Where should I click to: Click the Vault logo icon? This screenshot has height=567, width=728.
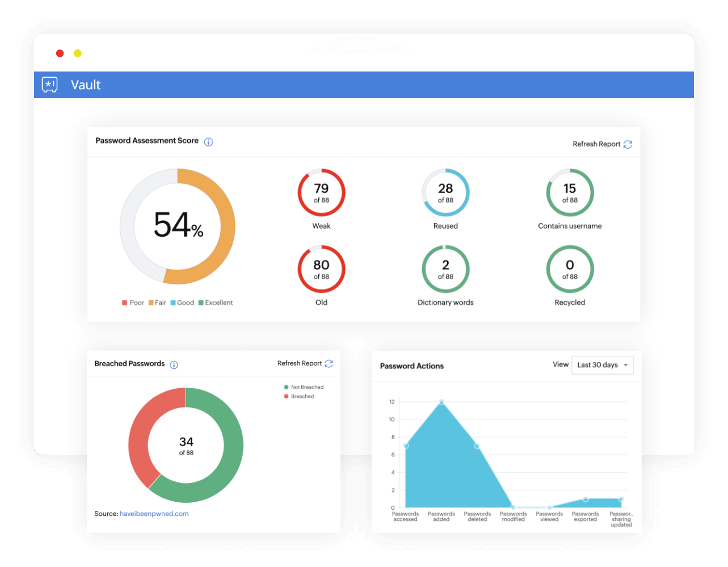[50, 85]
